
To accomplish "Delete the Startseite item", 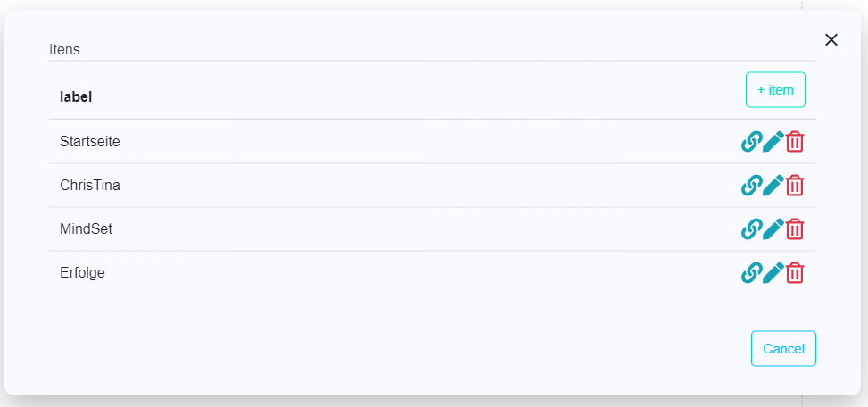I will 795,142.
